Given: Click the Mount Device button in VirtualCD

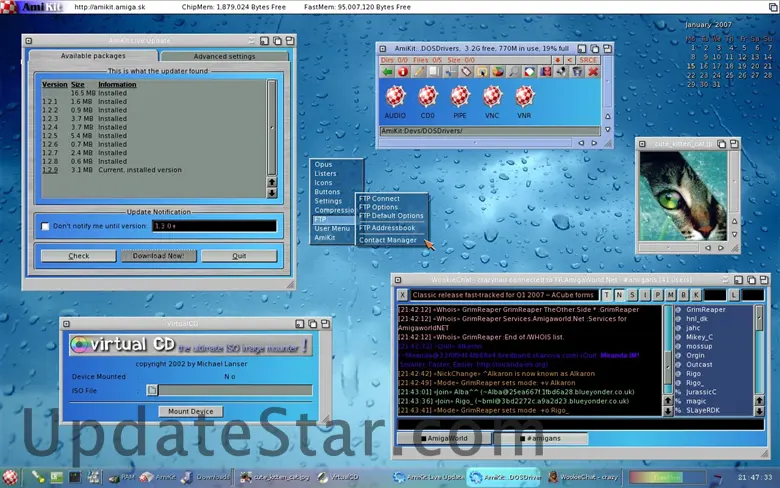Looking at the screenshot, I should click(x=191, y=411).
